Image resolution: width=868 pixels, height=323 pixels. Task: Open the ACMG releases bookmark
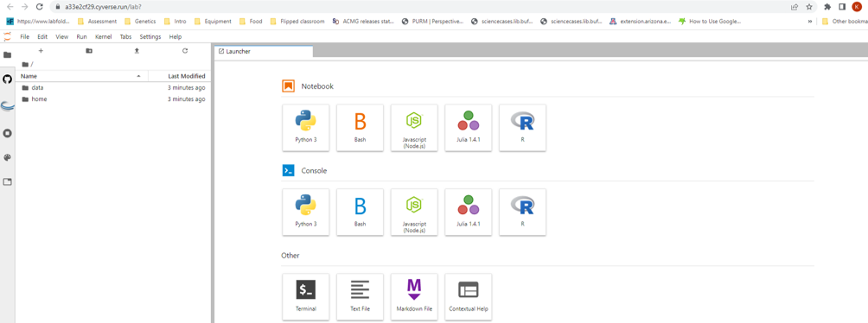coord(363,22)
